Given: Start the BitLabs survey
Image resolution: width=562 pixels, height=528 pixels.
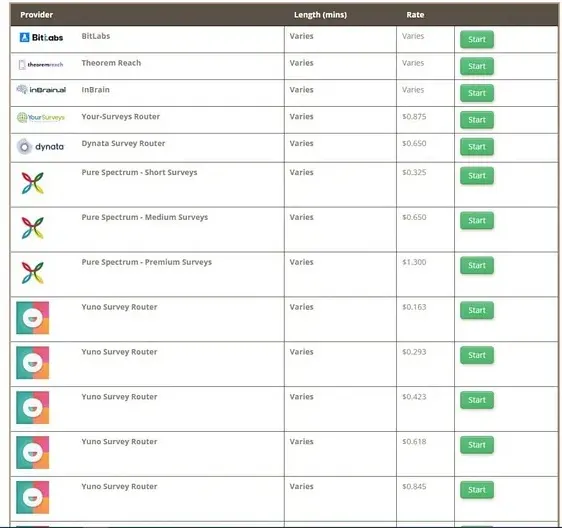Looking at the screenshot, I should point(477,39).
